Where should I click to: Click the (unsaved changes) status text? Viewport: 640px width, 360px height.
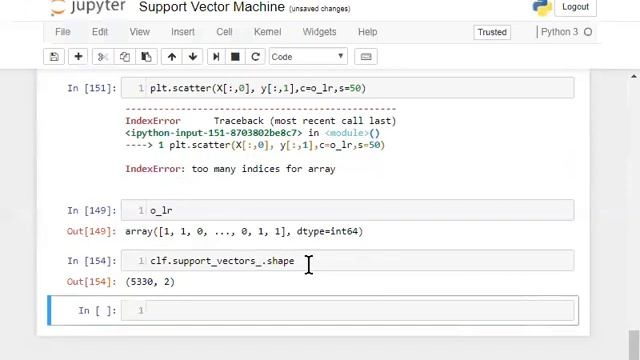coord(320,9)
